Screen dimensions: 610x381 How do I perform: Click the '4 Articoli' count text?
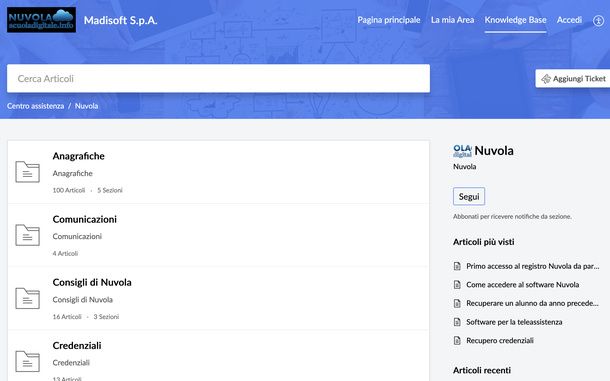pos(65,253)
